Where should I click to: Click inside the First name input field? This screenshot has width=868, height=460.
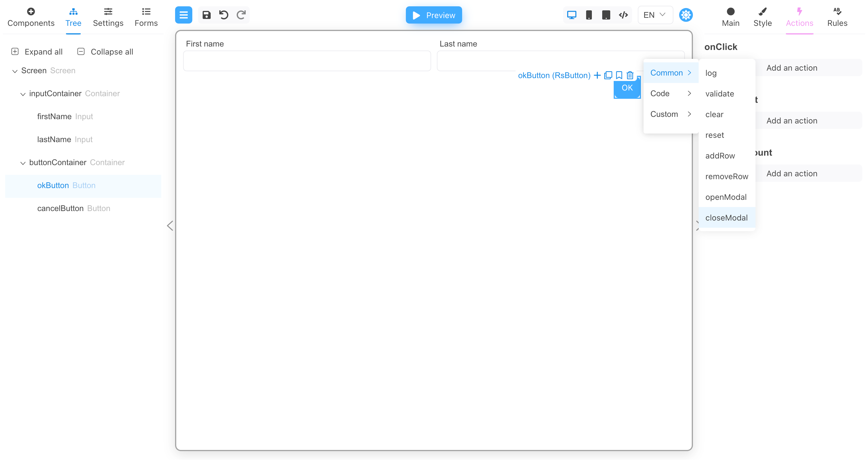307,61
